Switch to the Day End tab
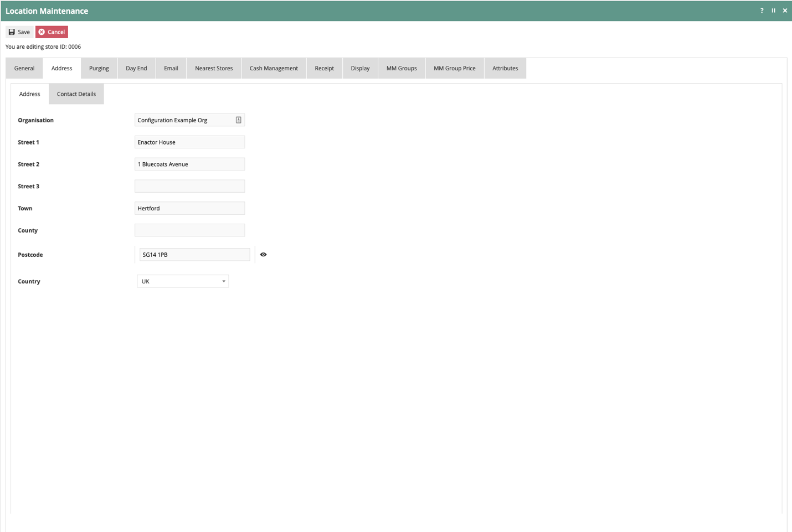 [x=136, y=68]
